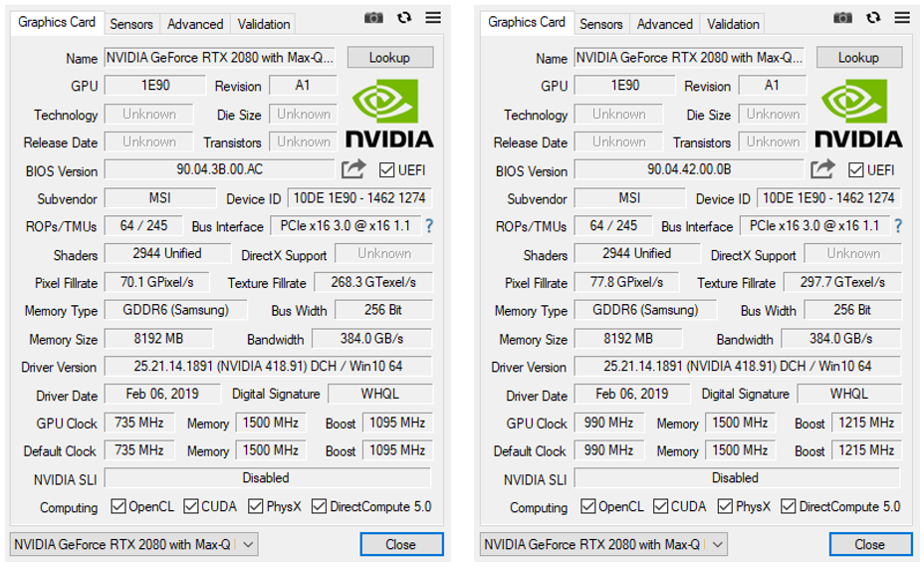This screenshot has height=568, width=924.
Task: Click Driver Version field in right window
Action: 737,366
